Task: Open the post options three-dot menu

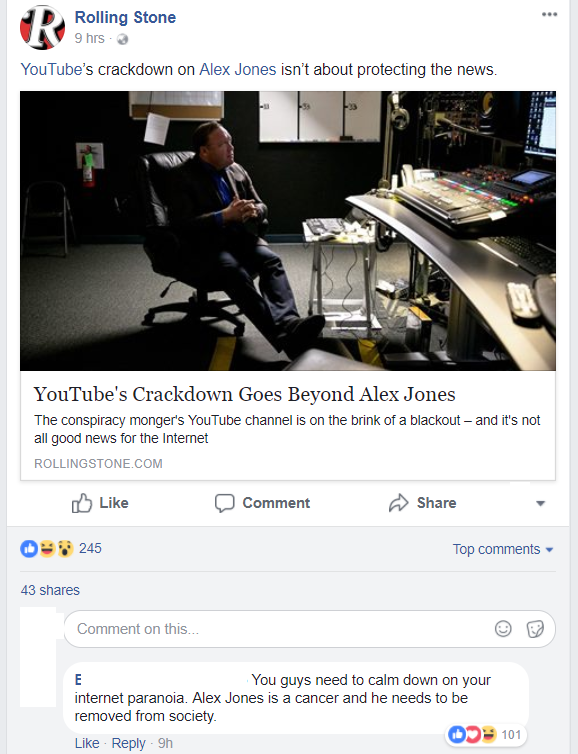Action: pyautogui.click(x=549, y=14)
